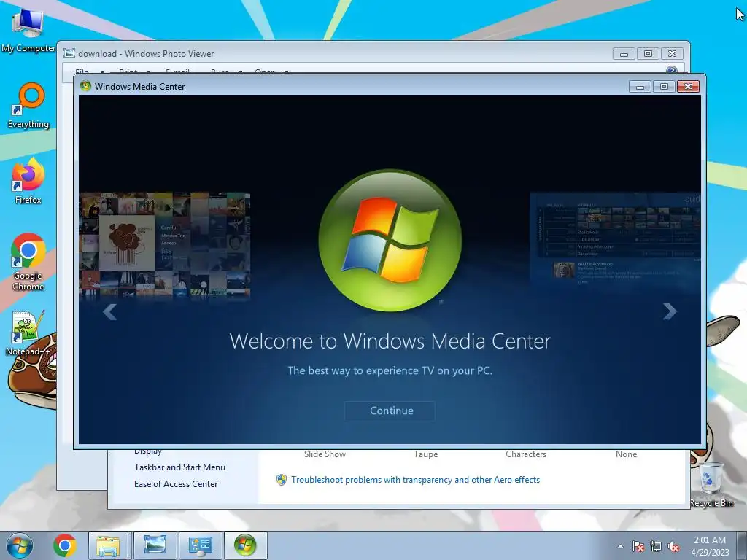
Task: Click the Show desktop strip at taskbar end
Action: tap(742, 545)
